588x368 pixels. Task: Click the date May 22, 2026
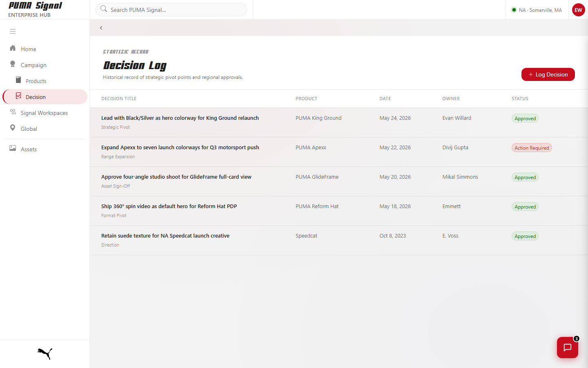click(x=395, y=147)
